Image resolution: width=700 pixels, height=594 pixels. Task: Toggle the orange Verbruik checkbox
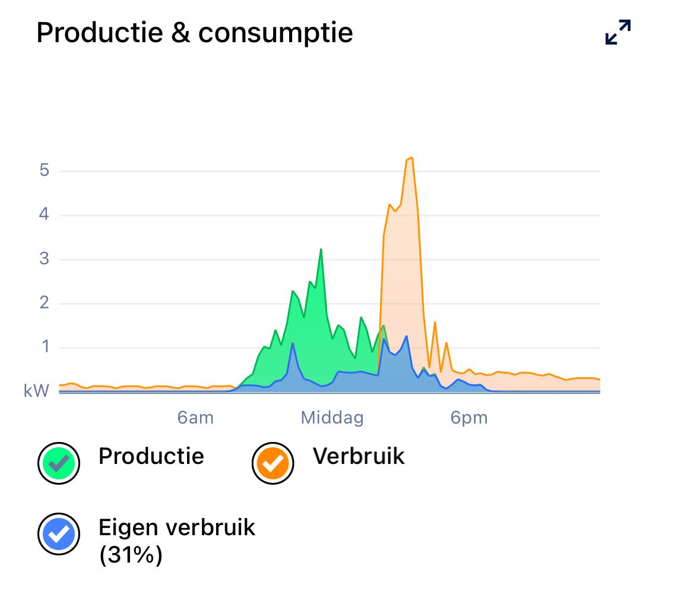click(273, 463)
